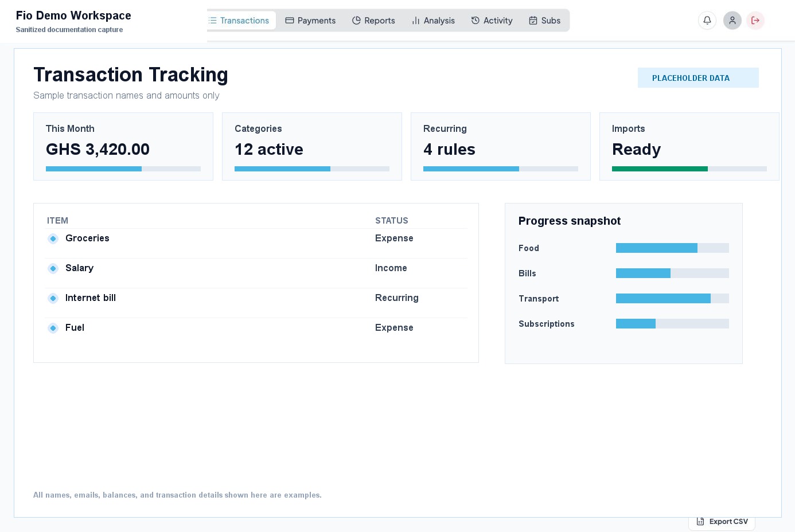The height and width of the screenshot is (532, 795).
Task: Open the Recurring 4 rules card
Action: click(501, 147)
